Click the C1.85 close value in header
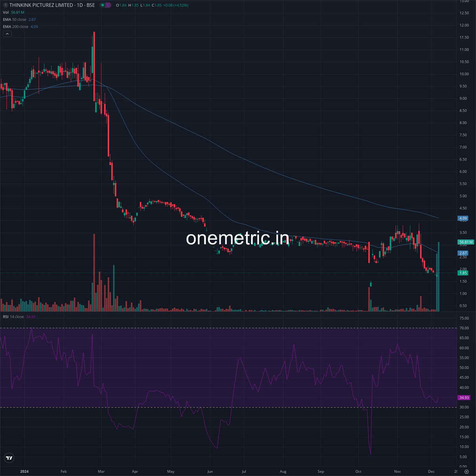476x476 pixels. [156, 5]
